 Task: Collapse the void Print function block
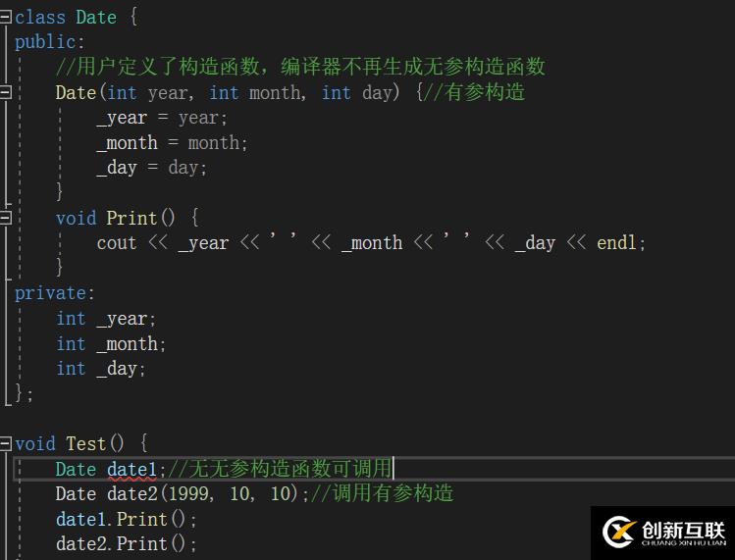5,218
